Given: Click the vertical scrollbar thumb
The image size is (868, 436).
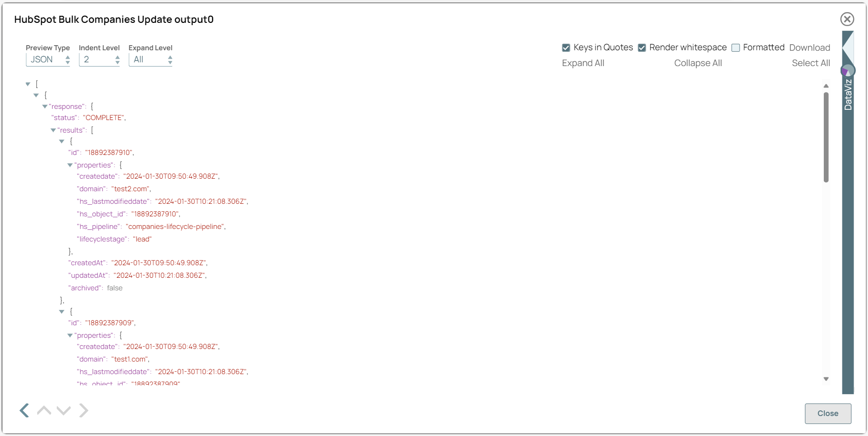Looking at the screenshot, I should coord(826,137).
